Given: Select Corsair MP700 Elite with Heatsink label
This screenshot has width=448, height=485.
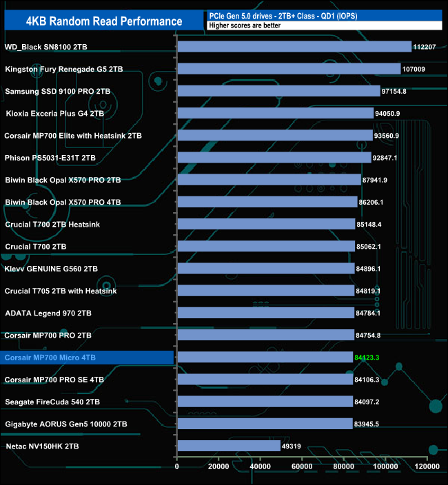Looking at the screenshot, I should point(73,136).
